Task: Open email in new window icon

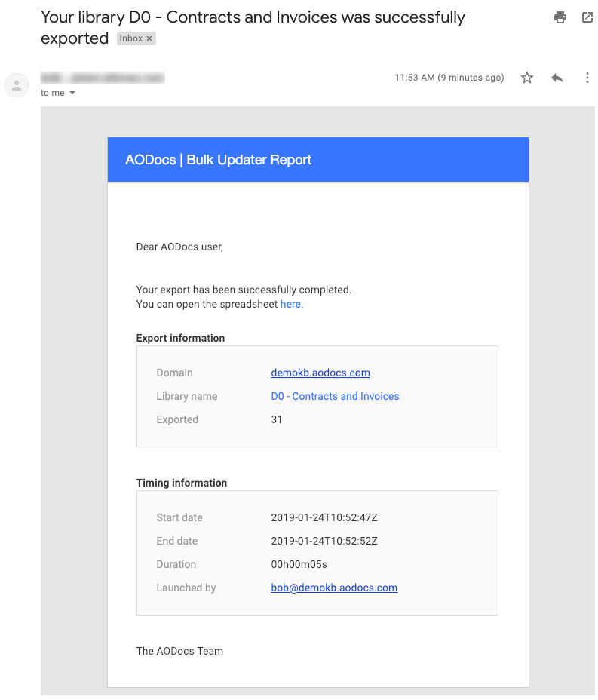Action: tap(587, 17)
